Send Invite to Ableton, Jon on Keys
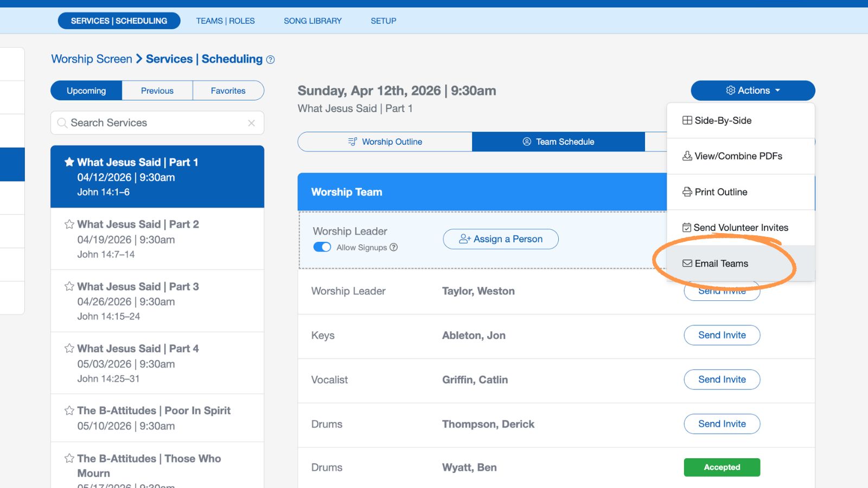Image resolution: width=868 pixels, height=488 pixels. point(722,335)
